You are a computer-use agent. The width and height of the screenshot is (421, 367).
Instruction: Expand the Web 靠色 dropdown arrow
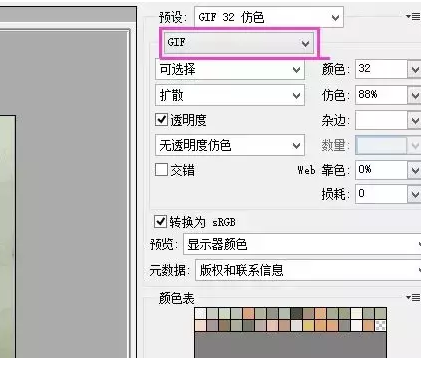[x=415, y=170]
